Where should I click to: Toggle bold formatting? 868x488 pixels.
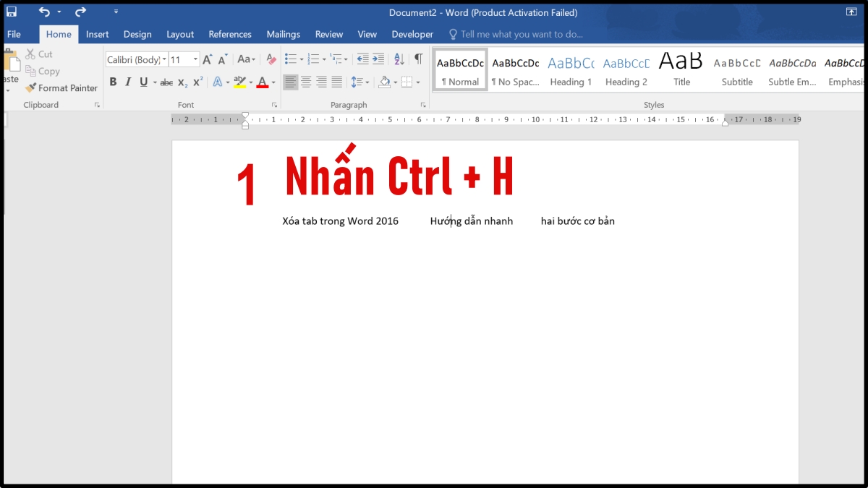pyautogui.click(x=113, y=82)
